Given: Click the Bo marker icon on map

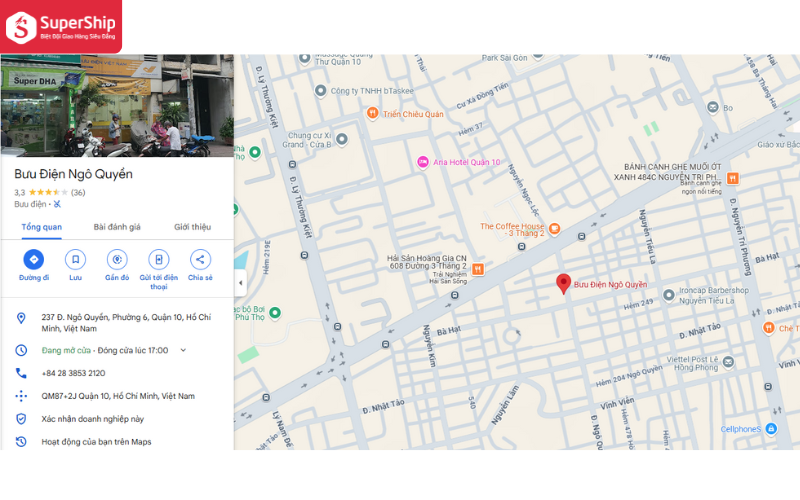Looking at the screenshot, I should click(712, 108).
